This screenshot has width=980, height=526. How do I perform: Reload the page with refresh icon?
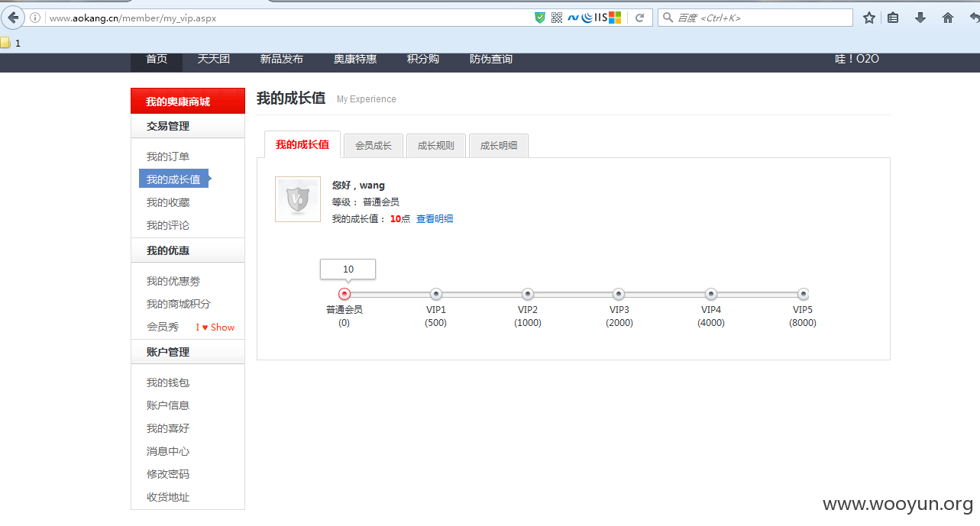(640, 18)
